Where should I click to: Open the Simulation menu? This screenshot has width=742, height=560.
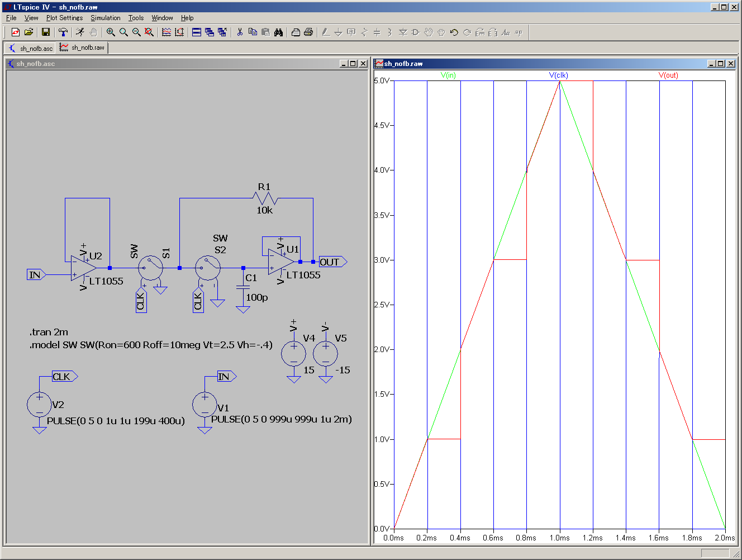coord(106,18)
